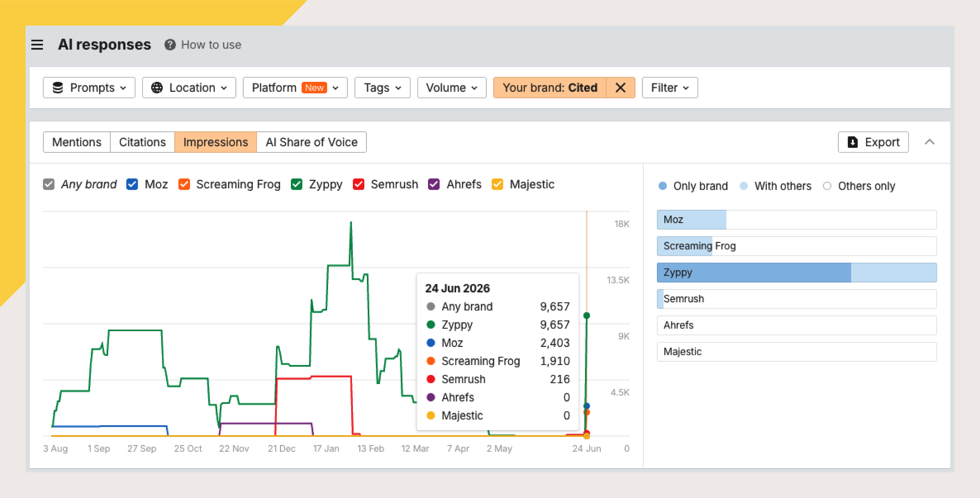Click the Zyppy 9,657 tooltip value
Screen dimensions: 980x498
555,325
